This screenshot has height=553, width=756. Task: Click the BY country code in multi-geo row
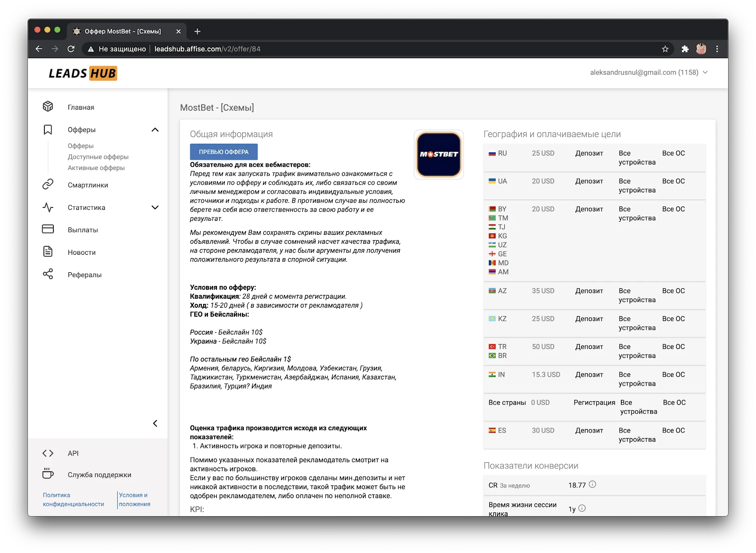(502, 209)
